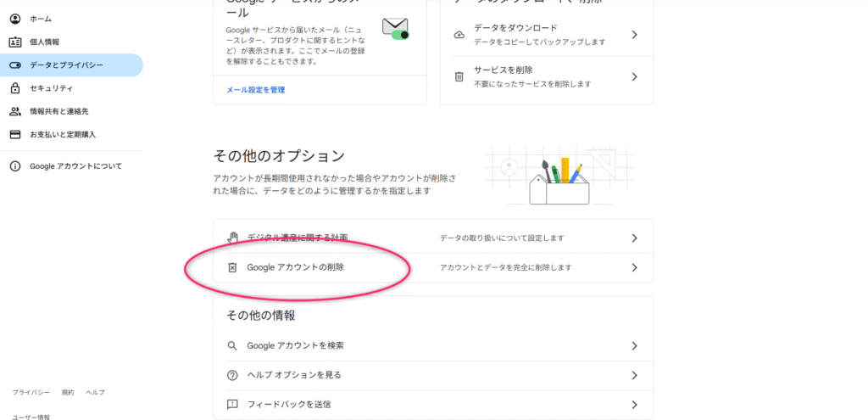Open 情報共有と連絡先 section

point(71,111)
